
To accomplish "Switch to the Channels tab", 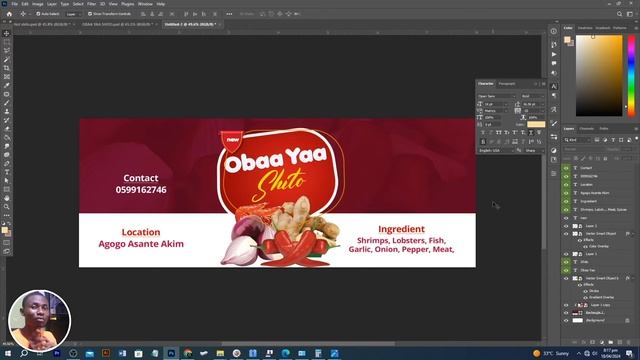I will point(587,129).
